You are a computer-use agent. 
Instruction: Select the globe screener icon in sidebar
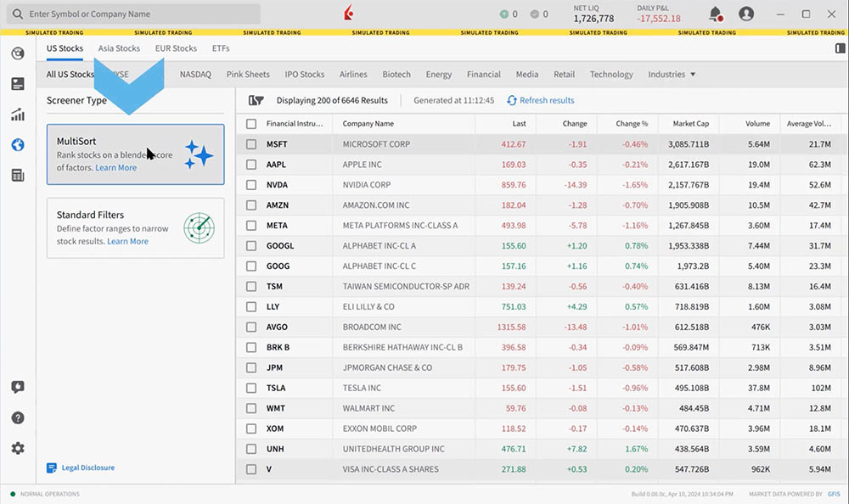click(18, 144)
